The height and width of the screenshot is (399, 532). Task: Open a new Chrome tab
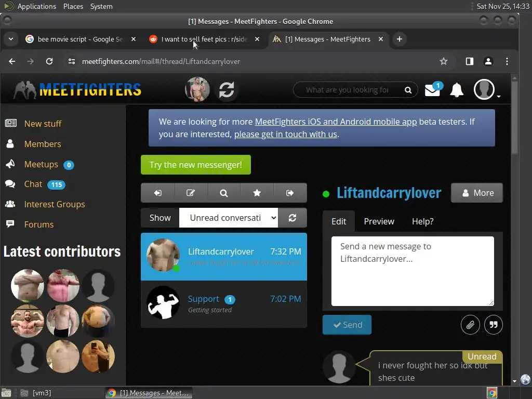pos(400,39)
